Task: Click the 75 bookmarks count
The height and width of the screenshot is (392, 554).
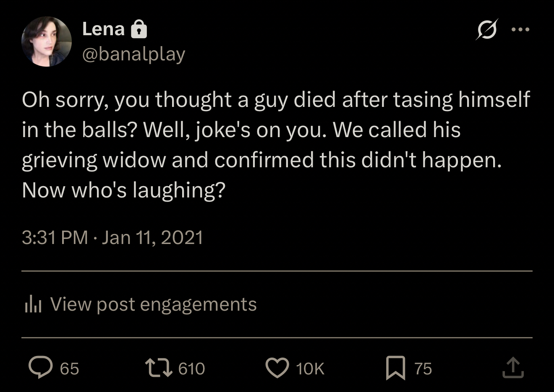Action: tap(423, 369)
